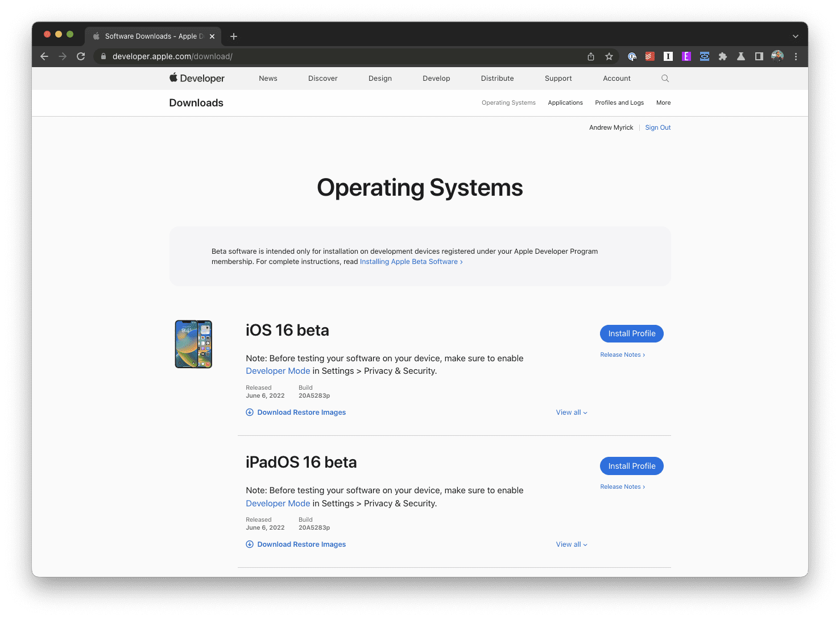Viewport: 840px width, 619px height.
Task: Open the Distribute menu item
Action: click(497, 79)
